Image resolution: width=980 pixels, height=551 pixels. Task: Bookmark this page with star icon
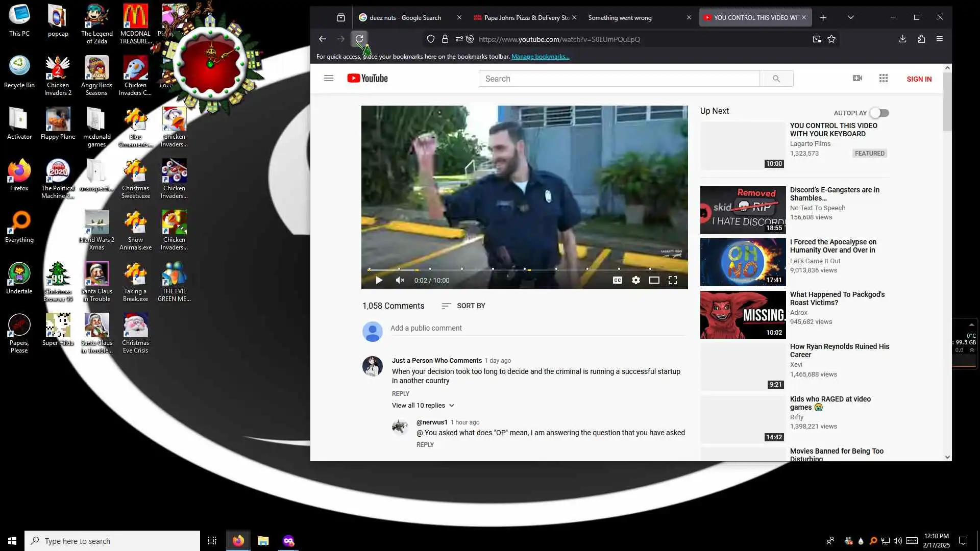click(x=831, y=39)
